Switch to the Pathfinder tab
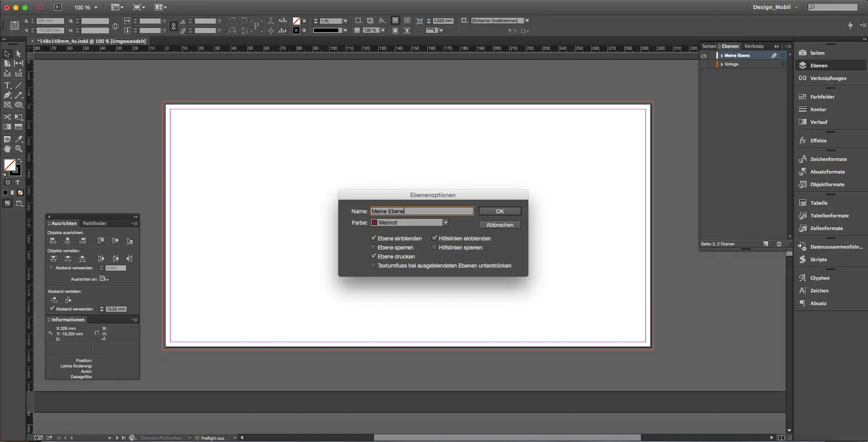The height and width of the screenshot is (442, 868). click(95, 223)
